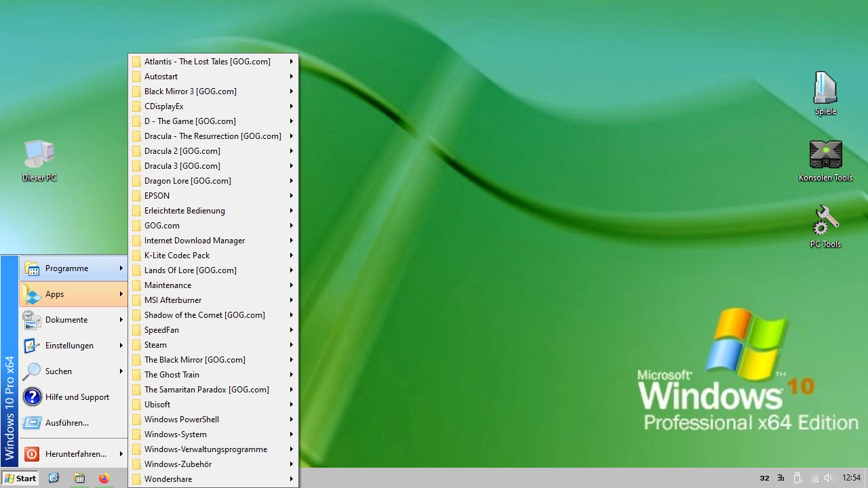Open Dracula - The Resurrection [GOG.com]

[x=213, y=136]
